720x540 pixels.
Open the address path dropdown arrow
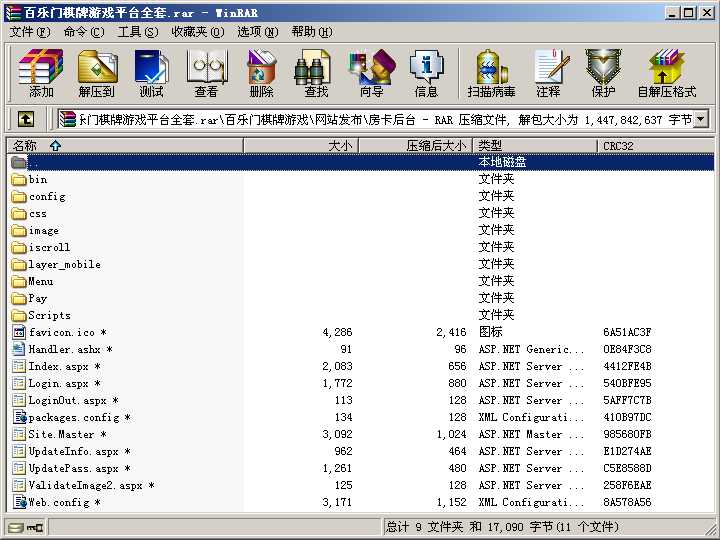701,120
